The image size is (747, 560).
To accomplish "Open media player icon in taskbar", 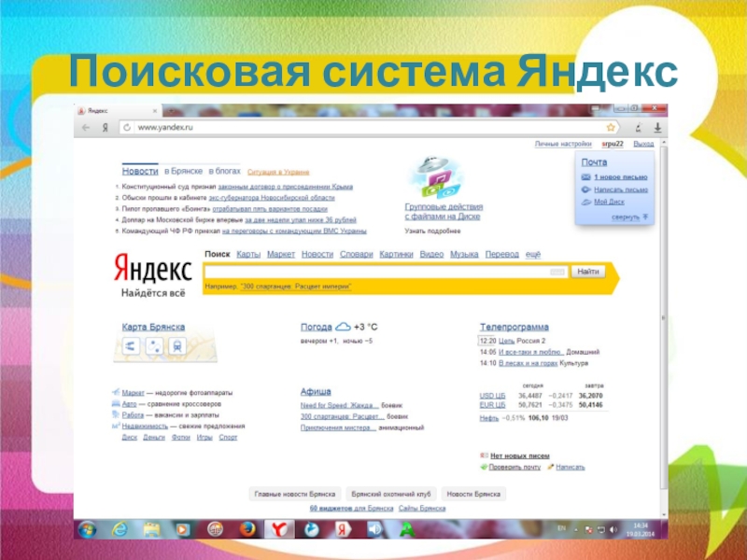I will pyautogui.click(x=182, y=529).
